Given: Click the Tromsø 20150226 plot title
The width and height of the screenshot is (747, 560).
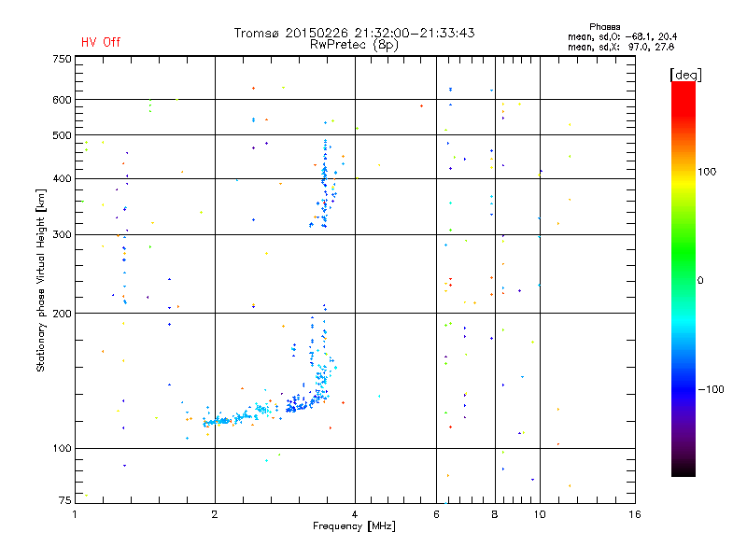Looking at the screenshot, I should 354,33.
